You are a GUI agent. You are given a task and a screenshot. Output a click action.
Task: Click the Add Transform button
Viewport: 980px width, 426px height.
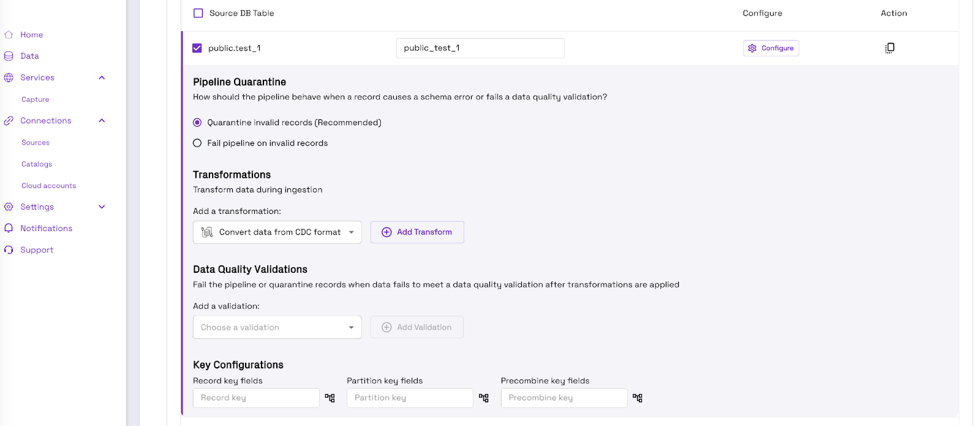click(417, 232)
